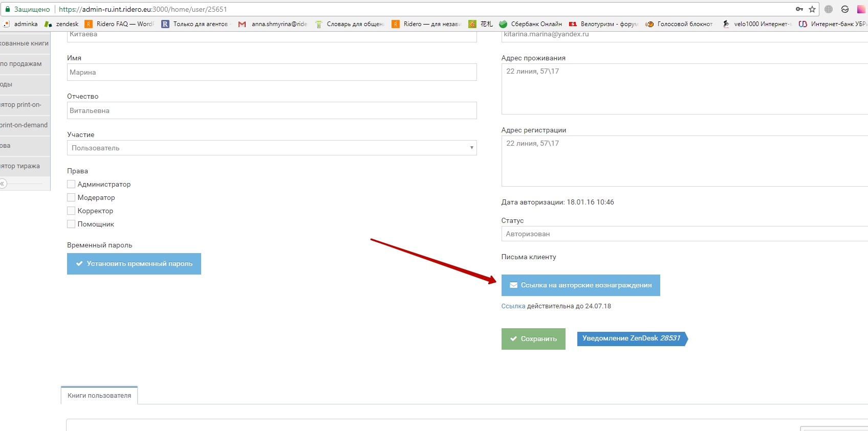
Task: Click into the Отчество input field
Action: [272, 110]
